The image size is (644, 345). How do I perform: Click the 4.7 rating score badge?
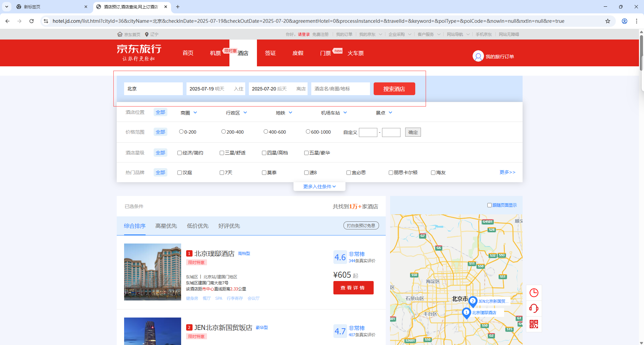coord(340,331)
